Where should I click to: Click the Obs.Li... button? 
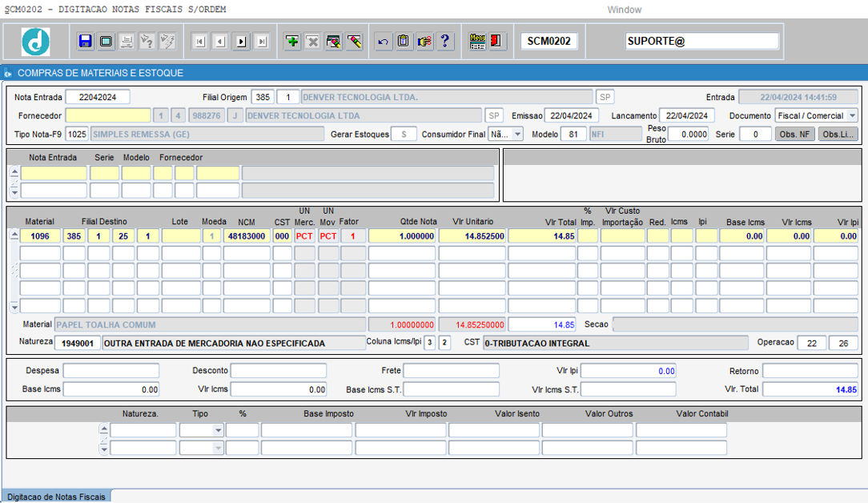838,134
